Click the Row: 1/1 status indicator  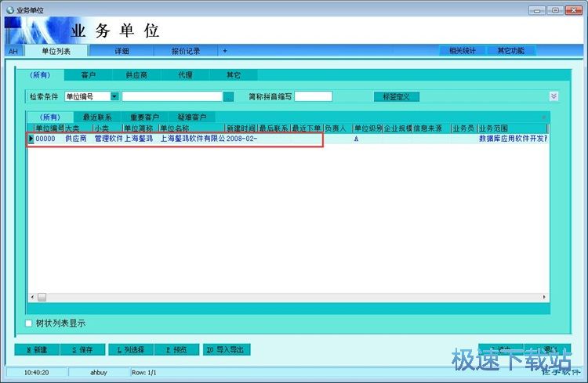click(x=144, y=373)
